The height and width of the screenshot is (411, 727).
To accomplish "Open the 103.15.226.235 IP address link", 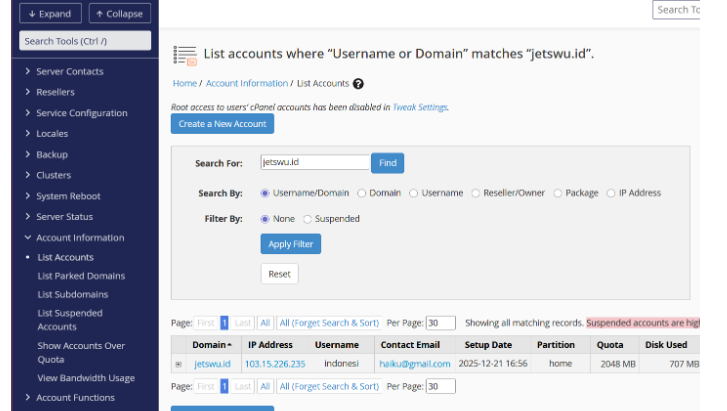I will 275,364.
